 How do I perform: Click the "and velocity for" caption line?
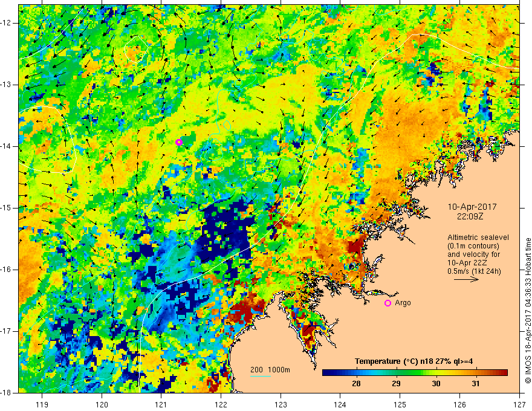click(x=473, y=254)
